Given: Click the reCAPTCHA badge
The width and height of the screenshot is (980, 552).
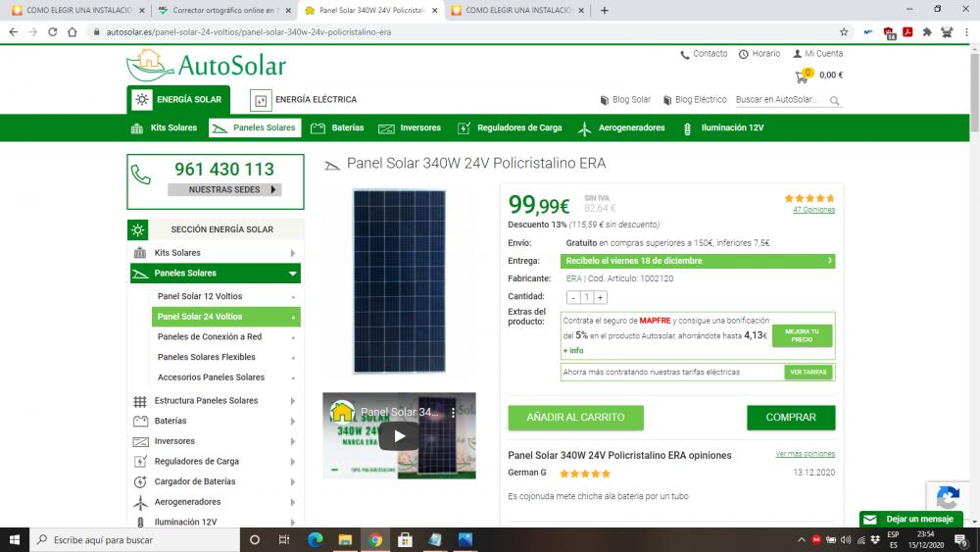Looking at the screenshot, I should click(x=948, y=498).
